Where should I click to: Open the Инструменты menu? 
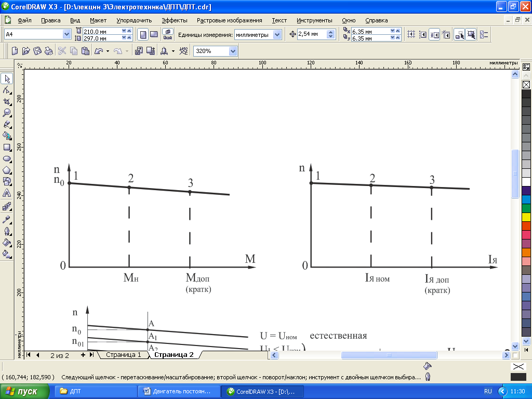tap(314, 20)
